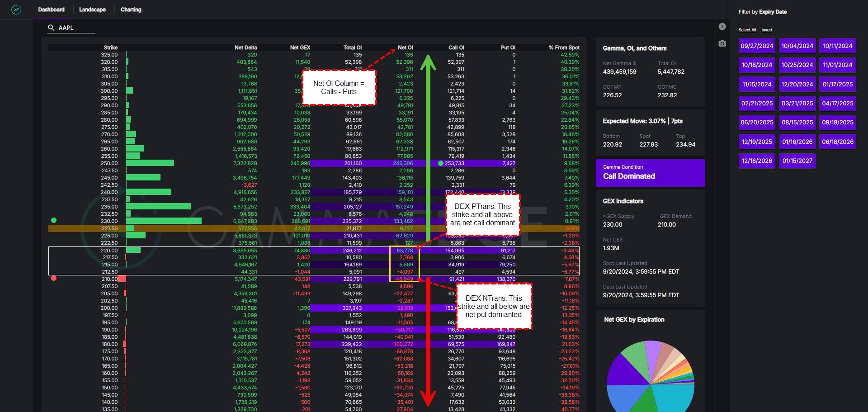Viewport: 868px width, 412px height.
Task: Click the green dot beside strike 230.00
Action: pyautogui.click(x=54, y=220)
